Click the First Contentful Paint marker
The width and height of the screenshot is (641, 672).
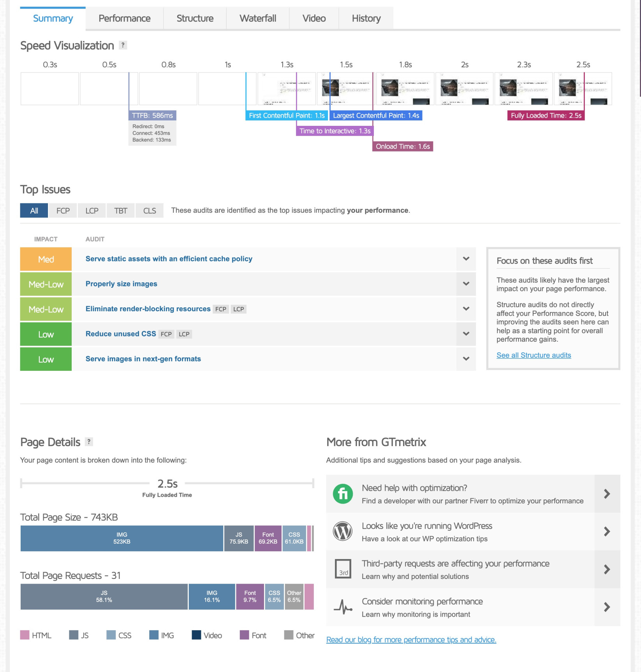coord(287,115)
